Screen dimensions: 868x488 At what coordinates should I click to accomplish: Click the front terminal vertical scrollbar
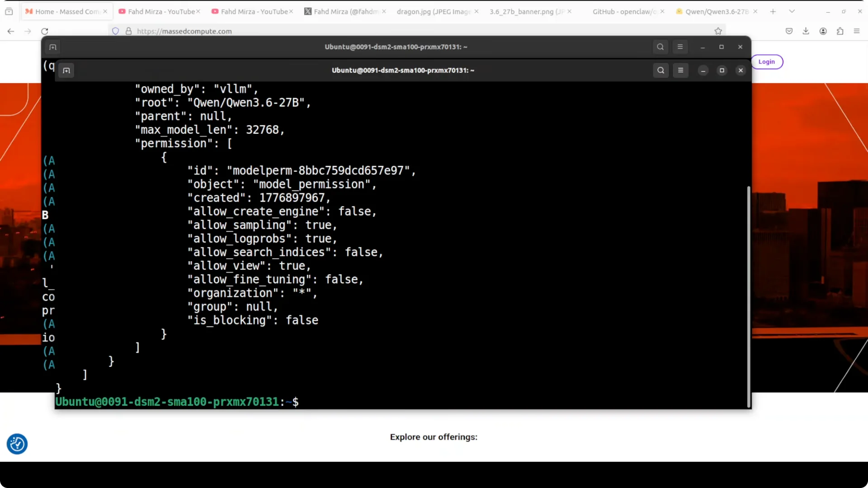749,296
